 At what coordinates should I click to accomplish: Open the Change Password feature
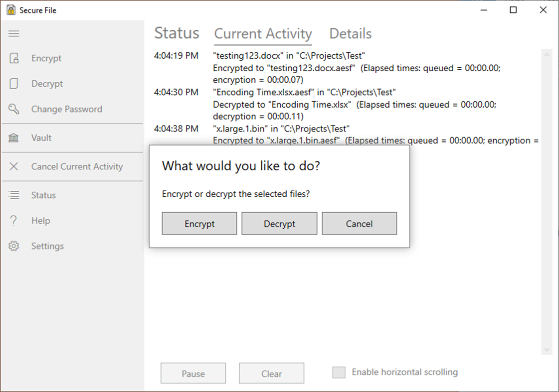pyautogui.click(x=66, y=109)
